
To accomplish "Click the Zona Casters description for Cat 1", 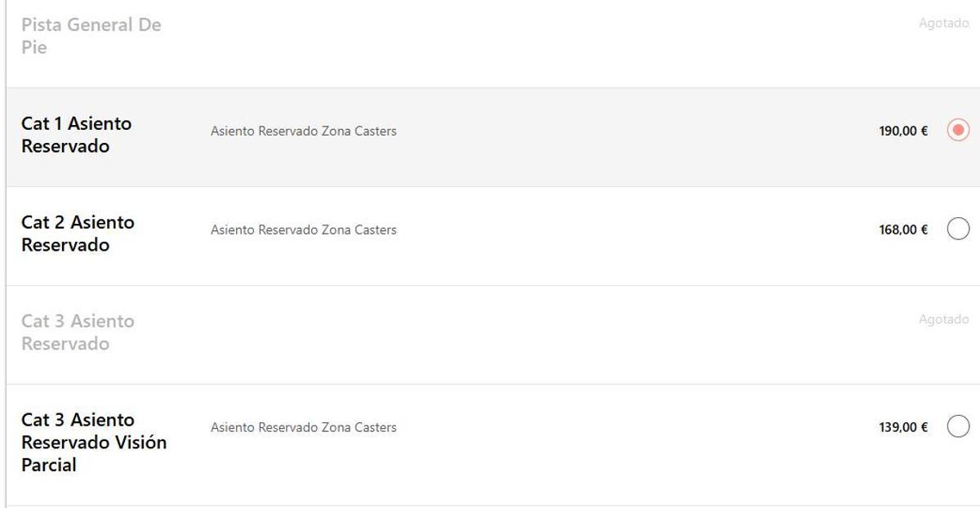I will [304, 131].
